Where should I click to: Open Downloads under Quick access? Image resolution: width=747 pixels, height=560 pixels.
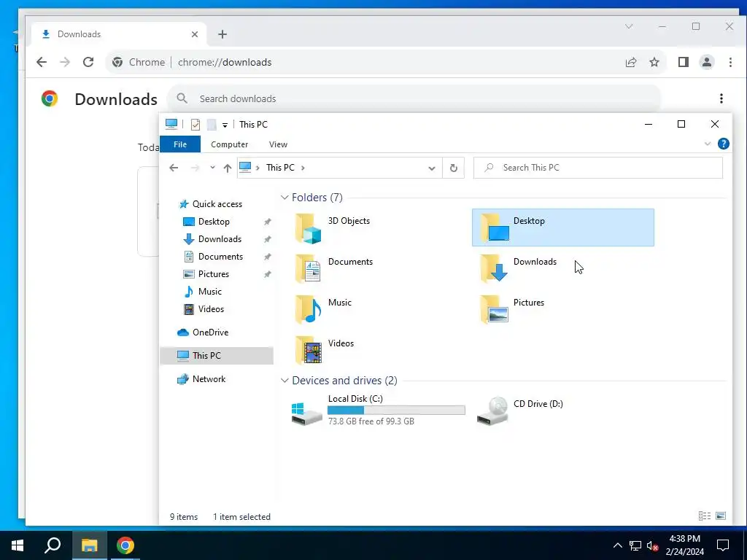click(x=220, y=239)
